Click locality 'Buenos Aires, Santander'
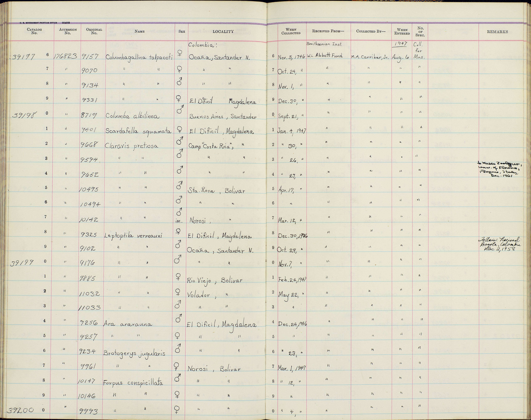The image size is (531, 420). click(x=223, y=117)
